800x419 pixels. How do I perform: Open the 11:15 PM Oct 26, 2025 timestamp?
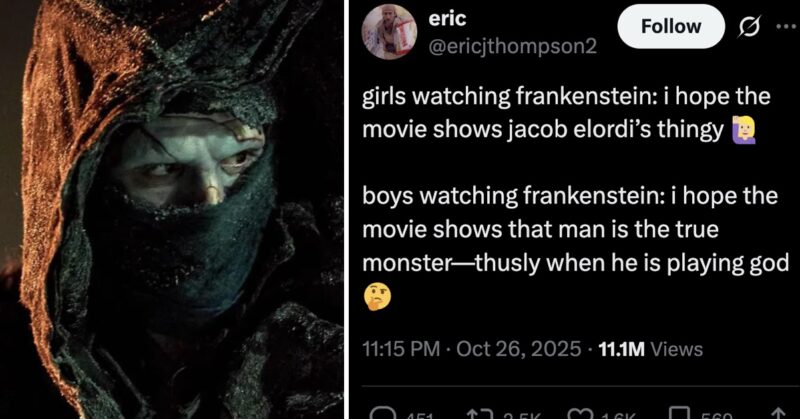coord(472,349)
